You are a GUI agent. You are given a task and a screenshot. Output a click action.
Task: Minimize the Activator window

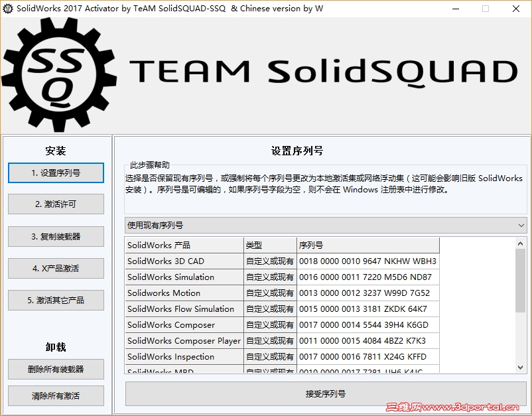tap(456, 9)
